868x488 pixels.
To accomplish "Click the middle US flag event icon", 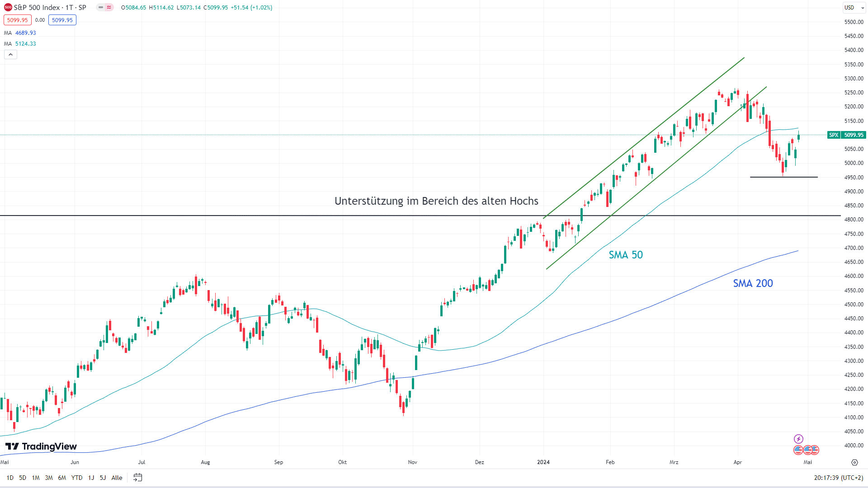I will [807, 450].
